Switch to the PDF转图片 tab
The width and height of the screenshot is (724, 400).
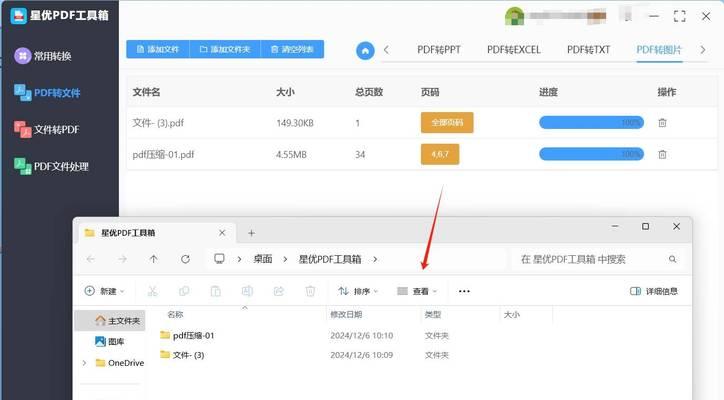659,49
